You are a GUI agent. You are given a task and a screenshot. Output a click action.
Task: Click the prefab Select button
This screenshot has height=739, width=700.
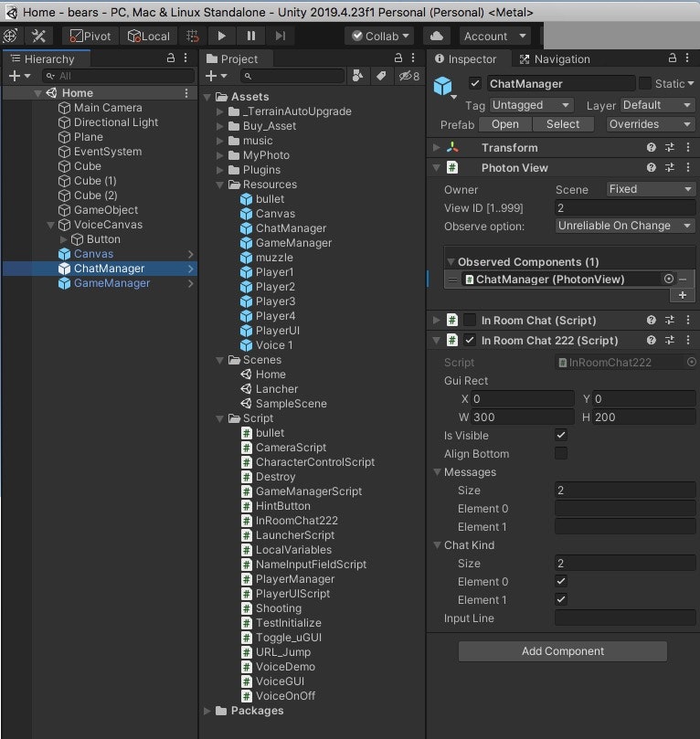(x=563, y=124)
